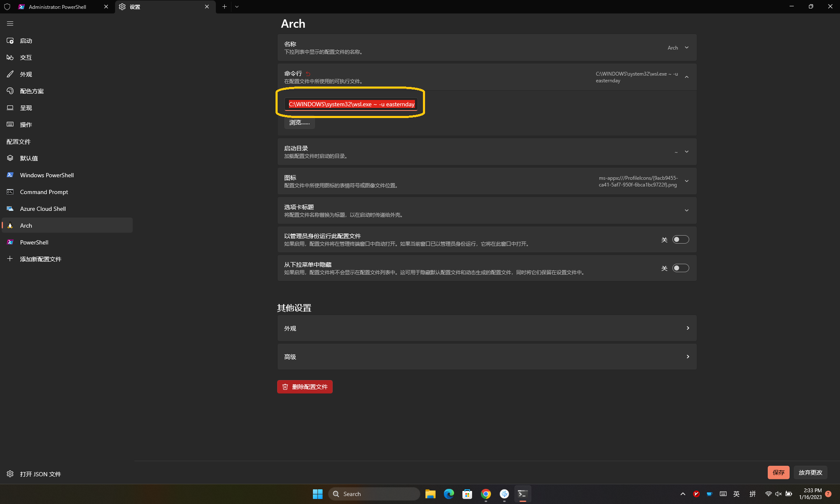The height and width of the screenshot is (504, 840).
Task: Open the Windows Start menu
Action: coord(318,494)
